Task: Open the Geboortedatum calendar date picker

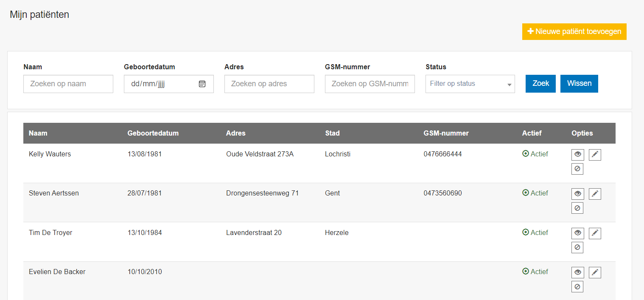Action: (x=202, y=84)
